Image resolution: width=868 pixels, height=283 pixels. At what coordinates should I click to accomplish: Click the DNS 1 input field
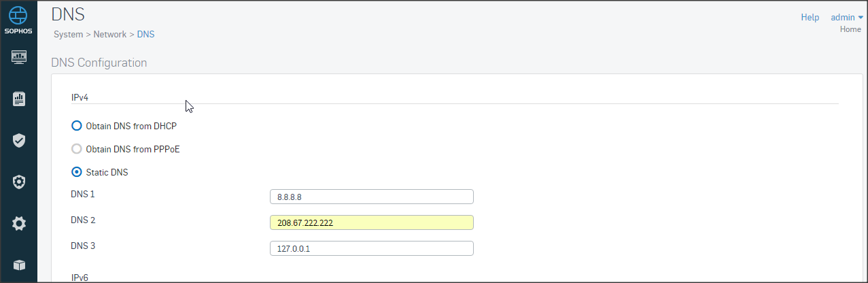coord(371,197)
